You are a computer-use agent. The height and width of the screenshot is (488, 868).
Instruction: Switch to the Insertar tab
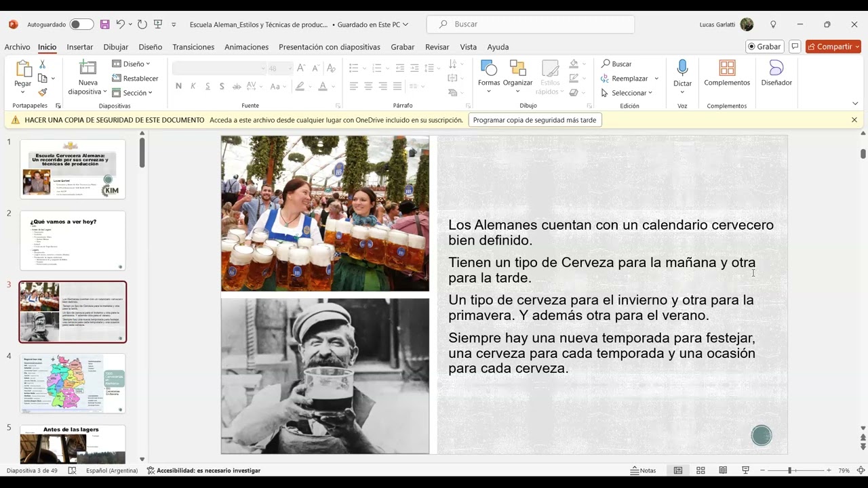pos(79,47)
